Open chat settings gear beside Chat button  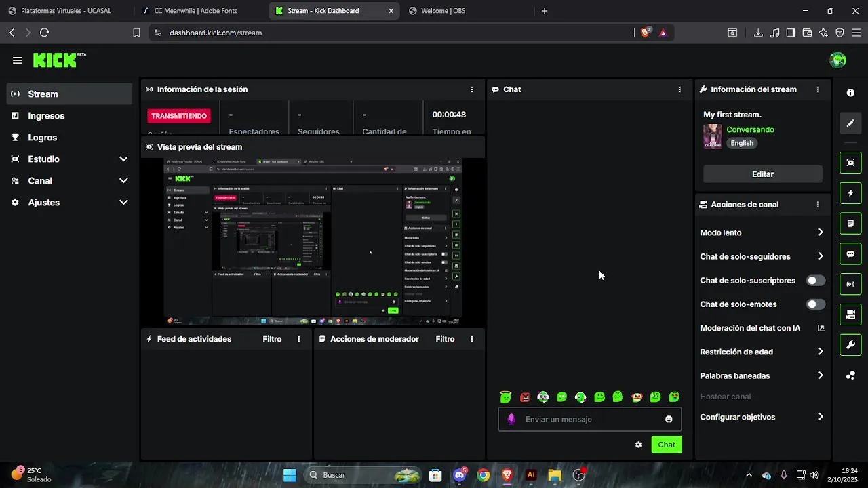638,445
